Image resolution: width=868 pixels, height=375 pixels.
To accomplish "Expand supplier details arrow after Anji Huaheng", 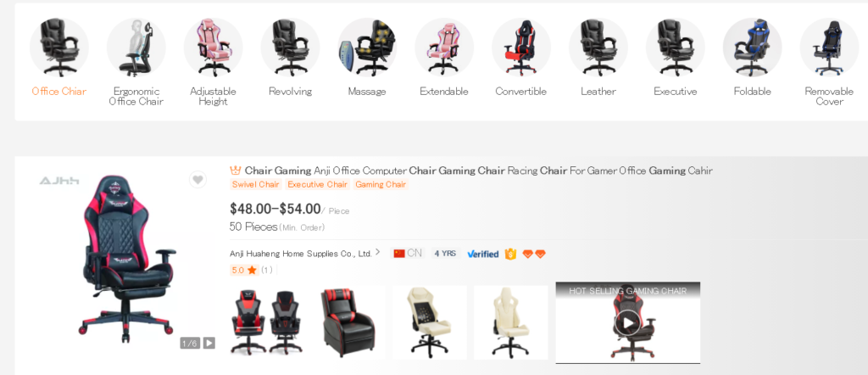I will [378, 252].
